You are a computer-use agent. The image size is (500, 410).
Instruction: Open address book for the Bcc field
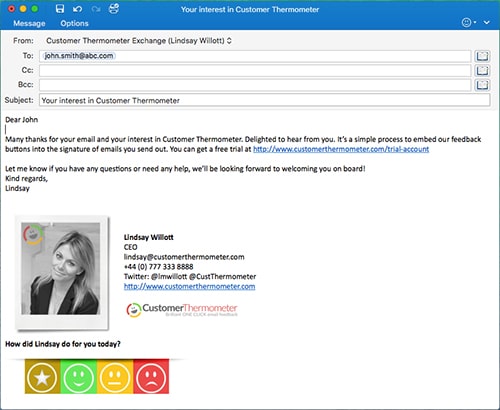point(482,85)
